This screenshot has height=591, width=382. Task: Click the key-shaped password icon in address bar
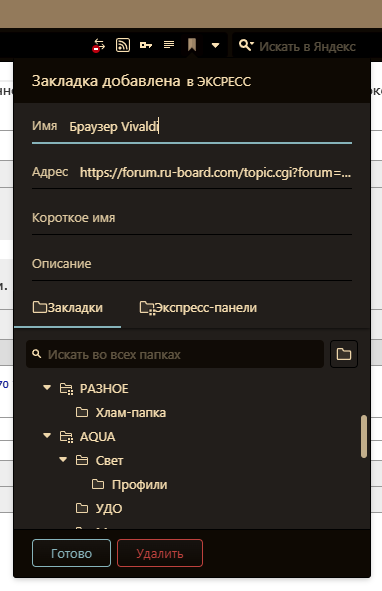[146, 45]
